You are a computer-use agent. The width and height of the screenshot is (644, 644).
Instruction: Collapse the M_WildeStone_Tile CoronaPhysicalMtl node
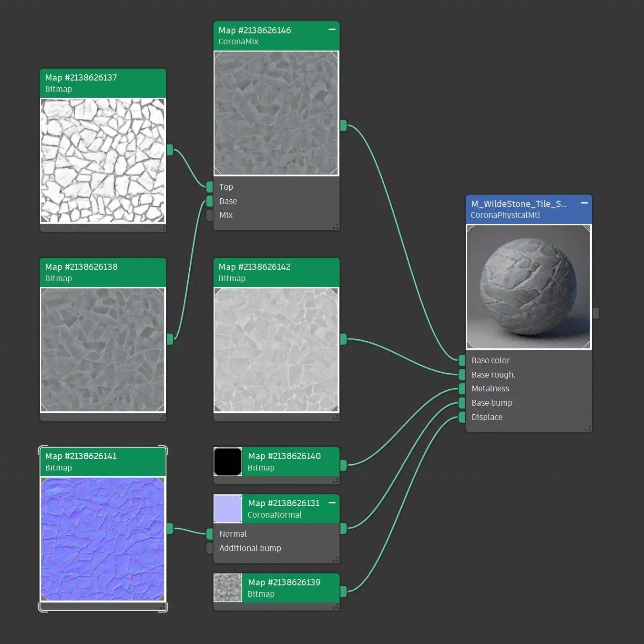[584, 203]
